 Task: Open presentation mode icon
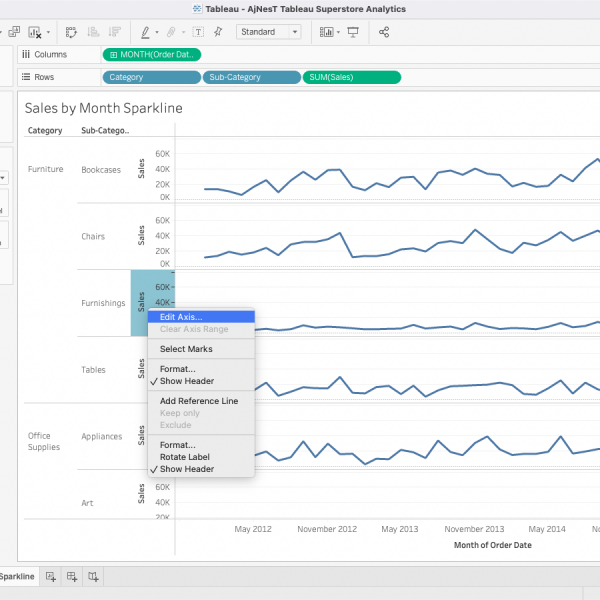353,32
